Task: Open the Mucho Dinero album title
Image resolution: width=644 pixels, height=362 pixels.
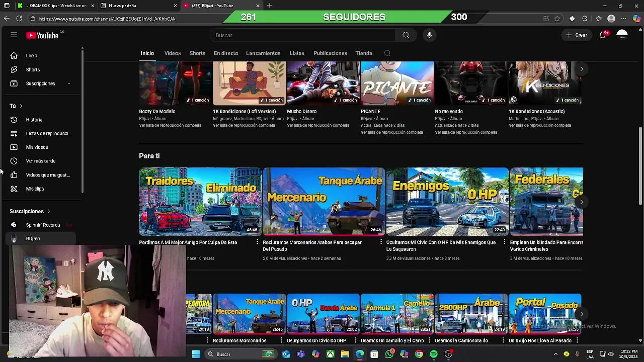Action: (x=302, y=112)
